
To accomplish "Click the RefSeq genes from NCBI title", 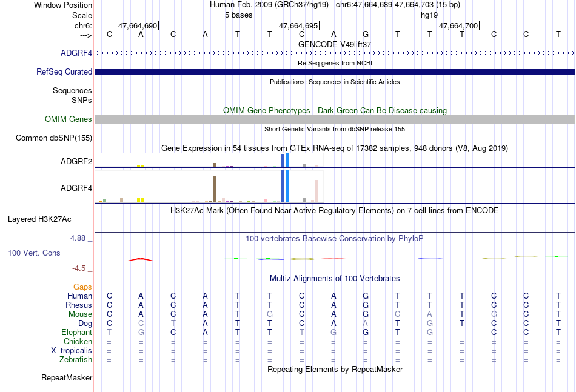I will 335,63.
